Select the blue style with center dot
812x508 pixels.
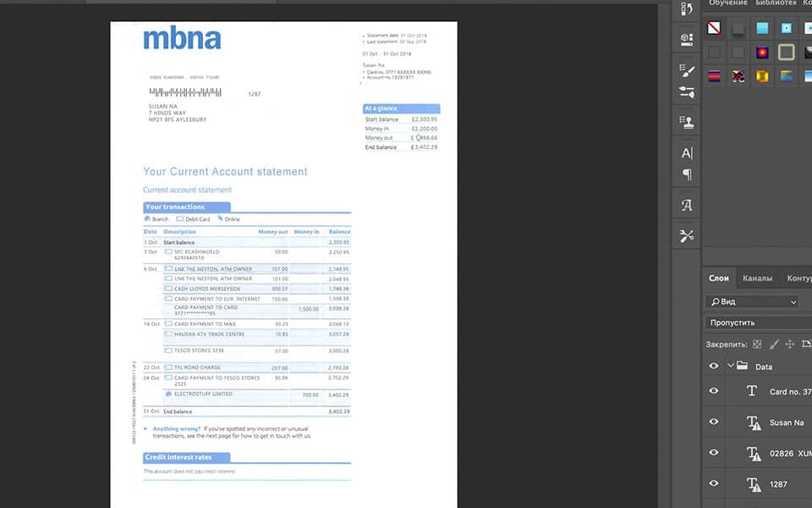[x=786, y=28]
